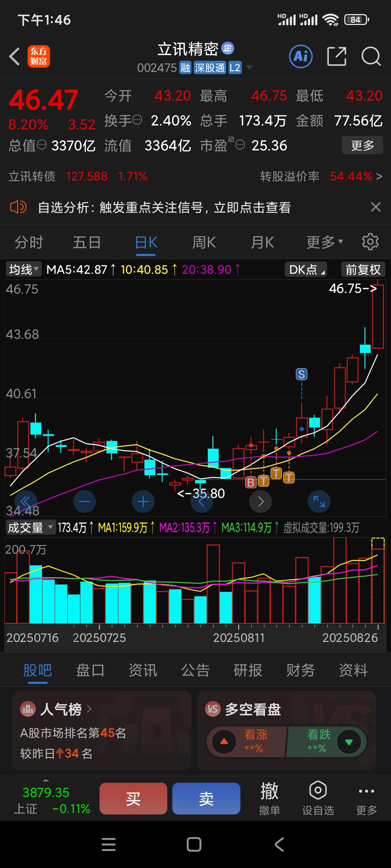Switch to 分时 chart tab
Viewport: 391px width, 868px height.
[29, 242]
